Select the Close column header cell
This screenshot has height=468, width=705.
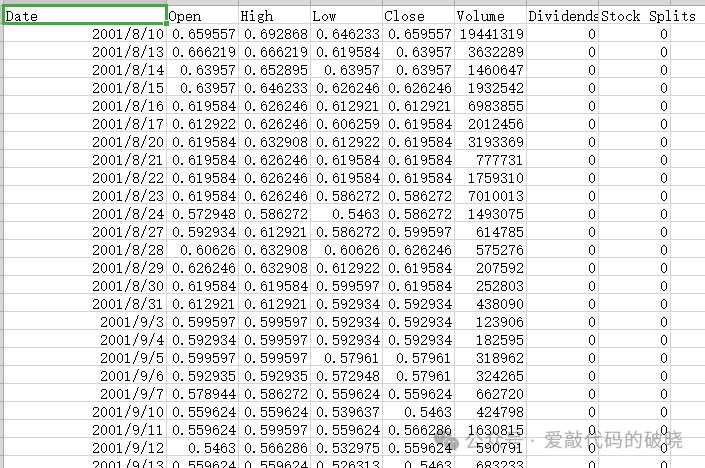coord(419,16)
